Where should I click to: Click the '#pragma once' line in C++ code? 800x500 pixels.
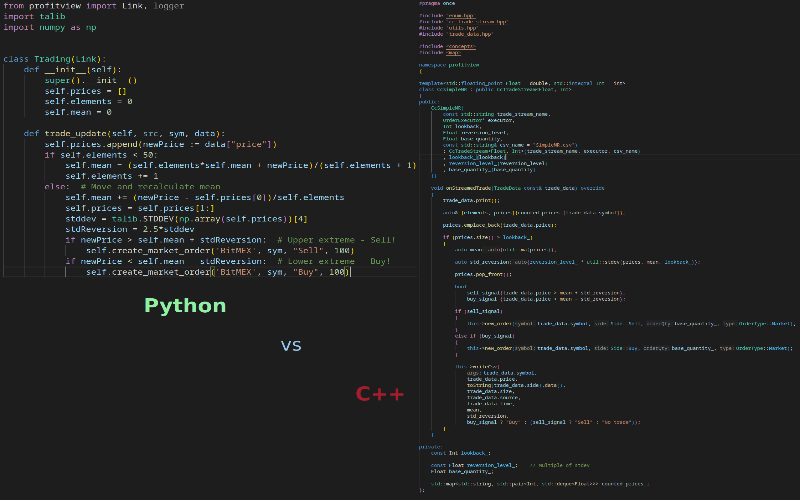coord(437,4)
